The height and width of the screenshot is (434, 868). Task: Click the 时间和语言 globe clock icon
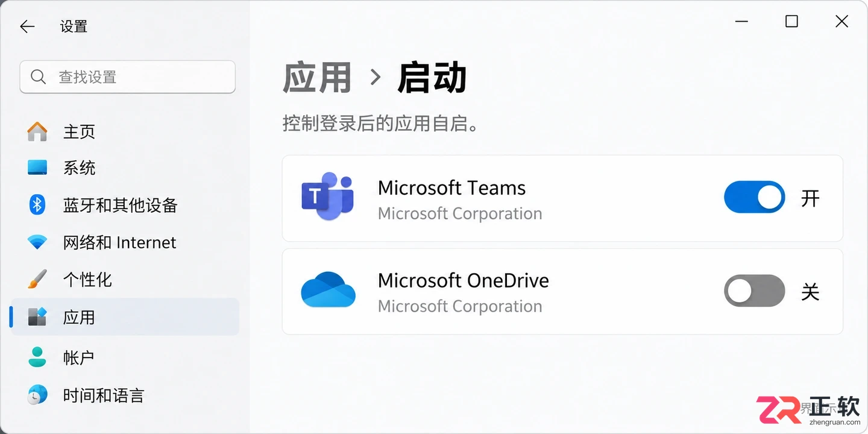[x=37, y=395]
